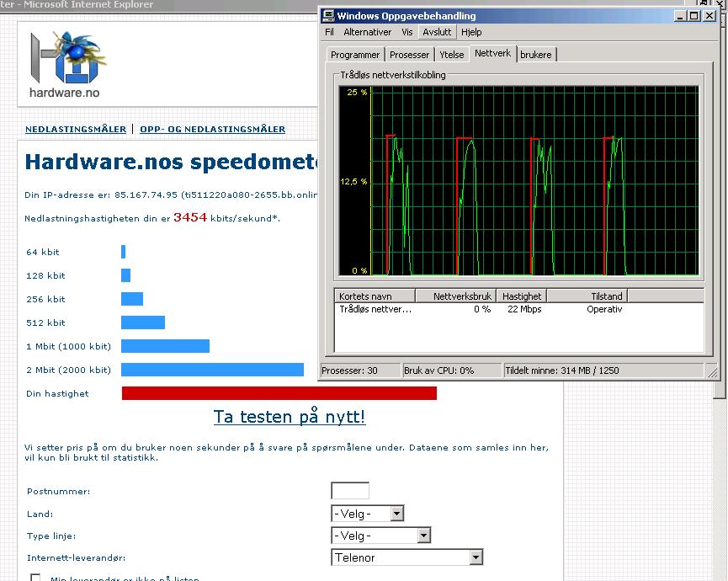Click the IP address text line
The image size is (728, 581).
[x=171, y=195]
